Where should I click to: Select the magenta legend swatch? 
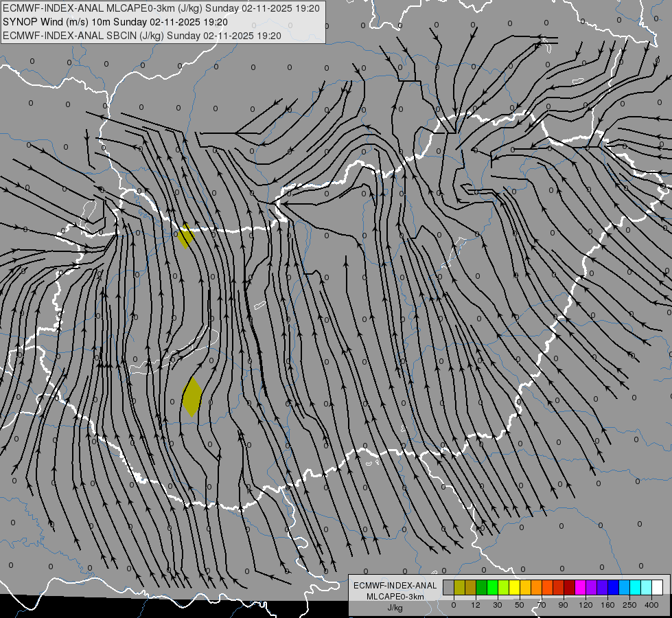click(580, 587)
